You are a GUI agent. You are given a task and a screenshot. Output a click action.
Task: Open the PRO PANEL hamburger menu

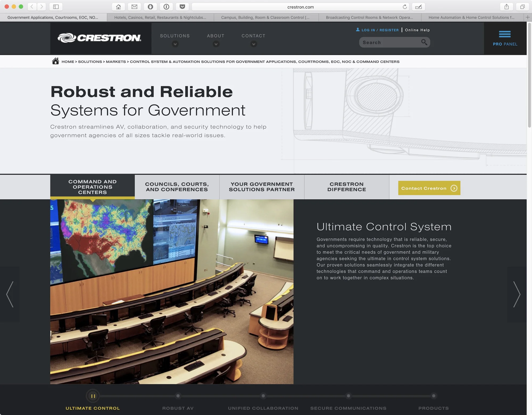[x=505, y=34]
